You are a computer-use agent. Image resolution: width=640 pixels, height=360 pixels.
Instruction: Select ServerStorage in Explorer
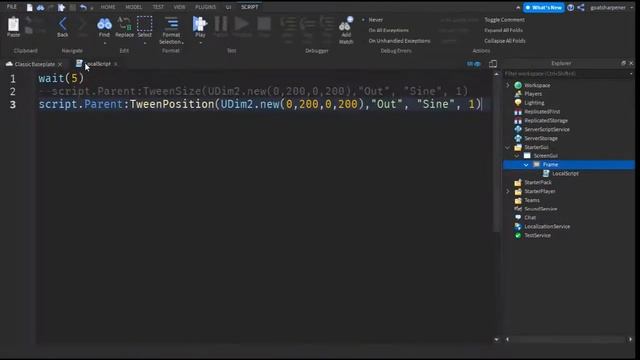541,138
